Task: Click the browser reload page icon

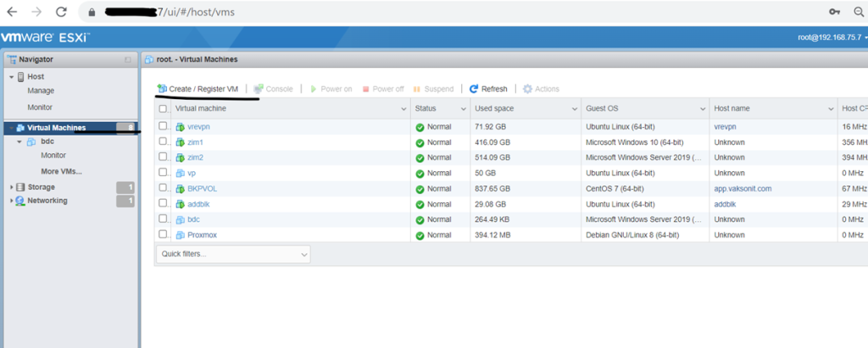Action: click(61, 13)
